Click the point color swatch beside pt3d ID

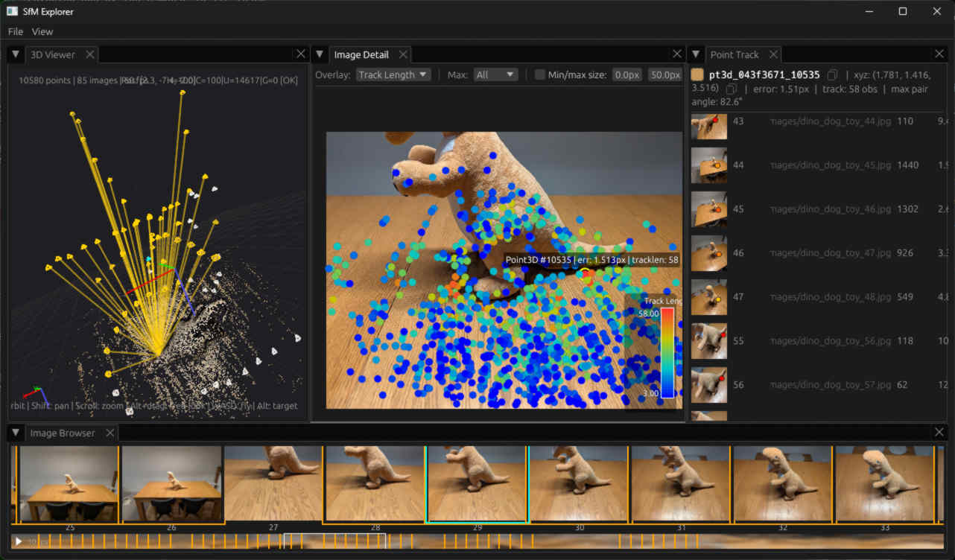pos(697,74)
